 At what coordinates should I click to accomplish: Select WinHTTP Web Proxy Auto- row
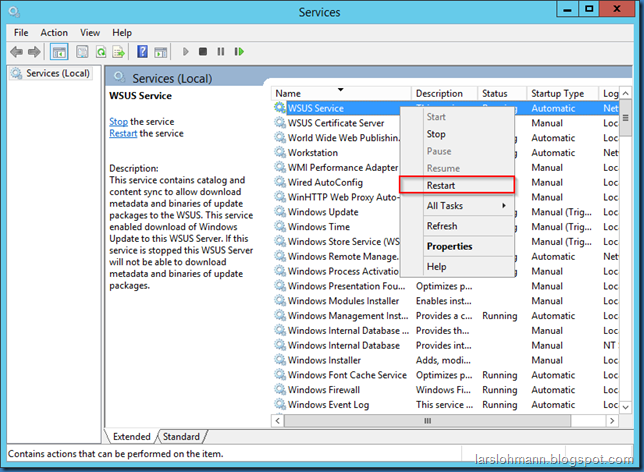click(x=446, y=197)
